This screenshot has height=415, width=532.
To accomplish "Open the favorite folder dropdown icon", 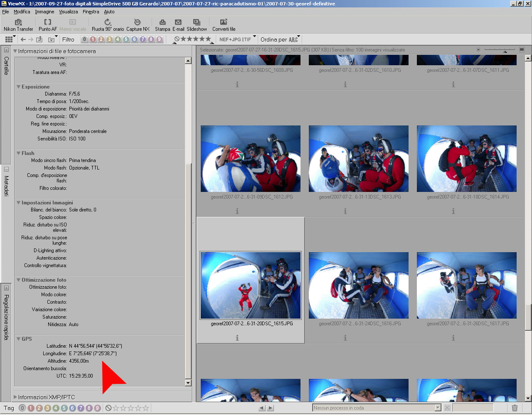I will click(x=52, y=39).
